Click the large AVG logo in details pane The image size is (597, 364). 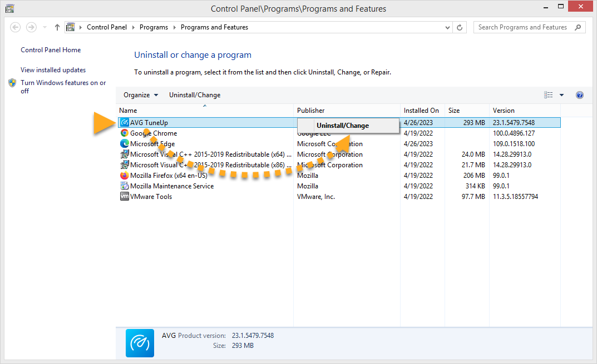tap(140, 342)
